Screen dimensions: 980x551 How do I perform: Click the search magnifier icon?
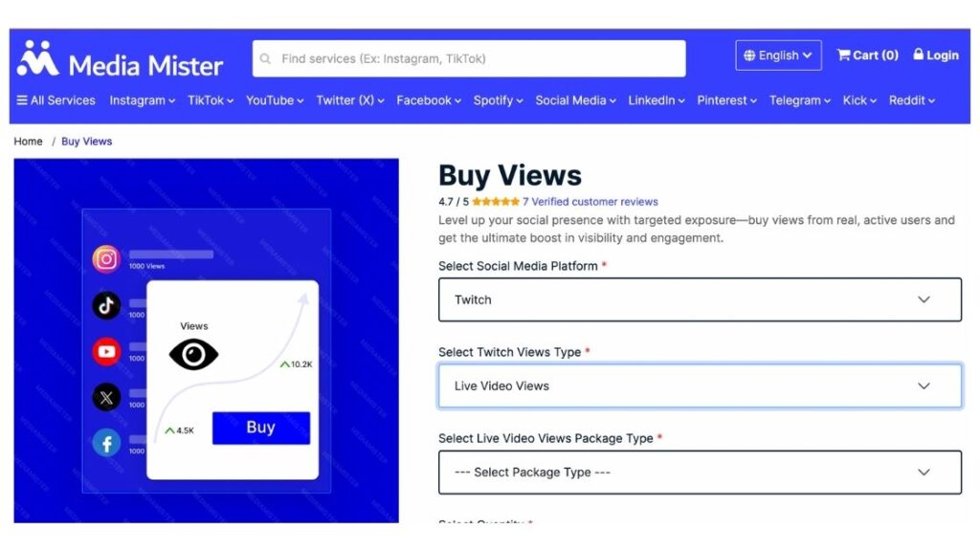[265, 58]
